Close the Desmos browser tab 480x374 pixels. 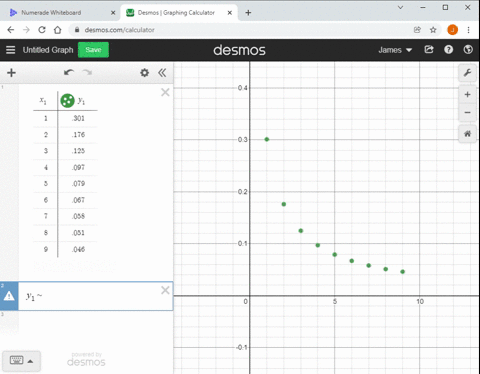(x=230, y=13)
